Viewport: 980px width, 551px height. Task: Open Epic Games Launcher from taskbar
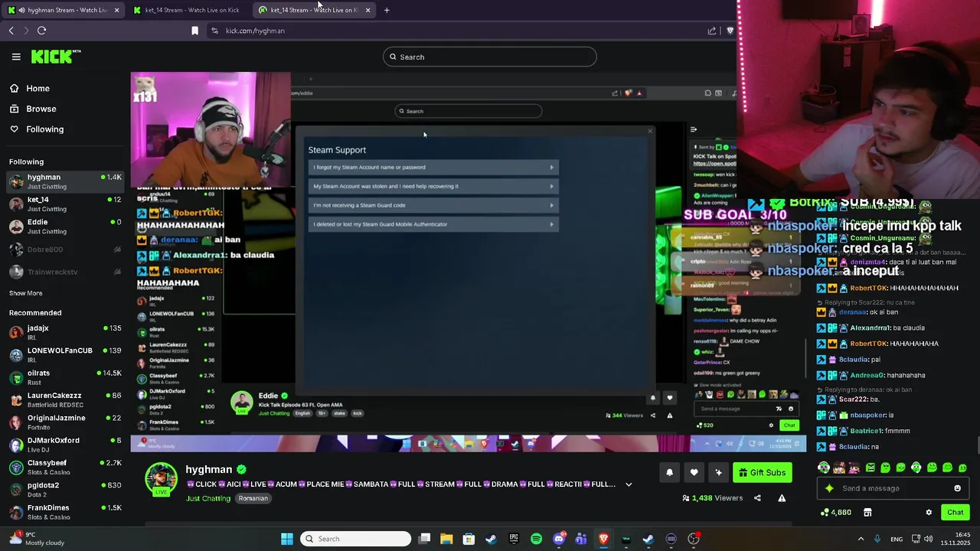tap(514, 539)
